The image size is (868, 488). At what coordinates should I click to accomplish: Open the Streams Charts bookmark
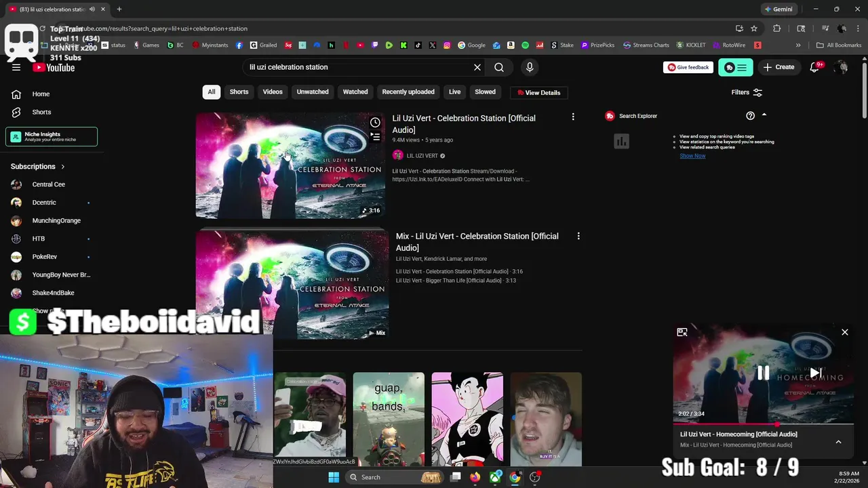coord(646,45)
